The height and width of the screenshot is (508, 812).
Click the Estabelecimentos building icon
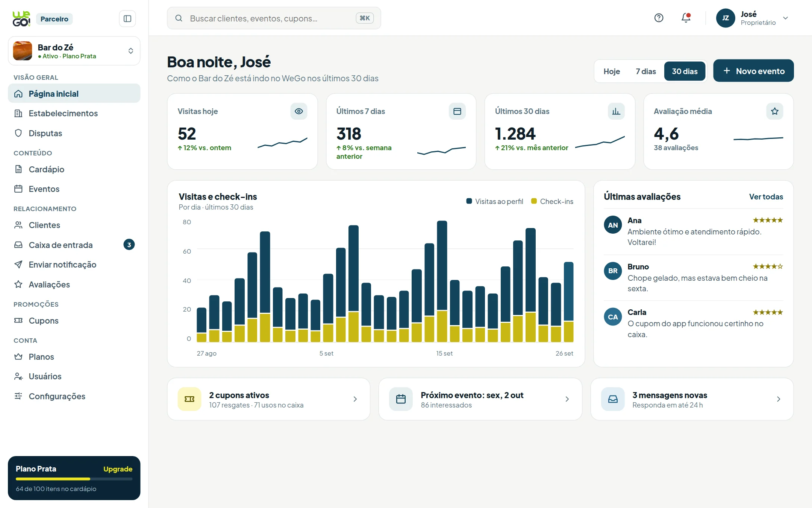click(x=18, y=113)
